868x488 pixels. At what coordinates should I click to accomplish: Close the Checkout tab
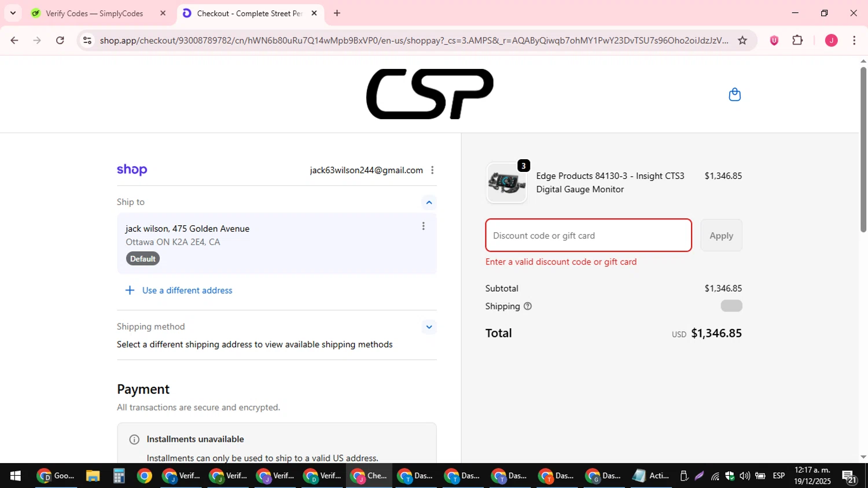[x=314, y=13]
